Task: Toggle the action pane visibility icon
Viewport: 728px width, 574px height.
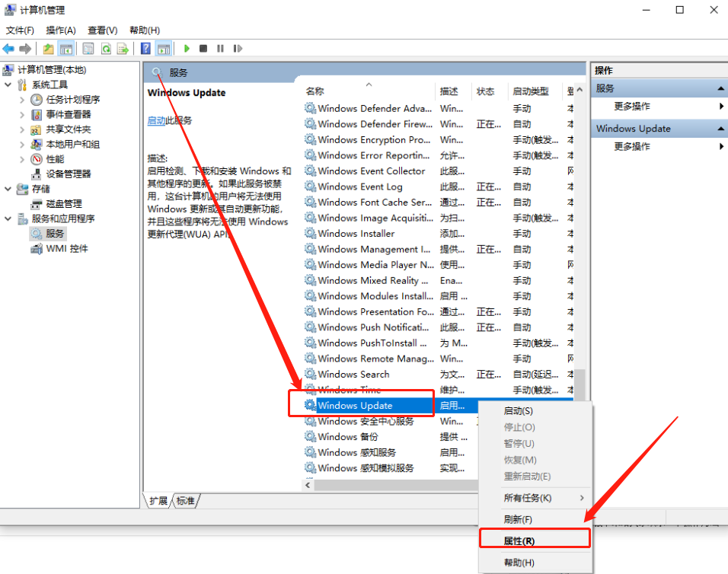Action: (164, 48)
